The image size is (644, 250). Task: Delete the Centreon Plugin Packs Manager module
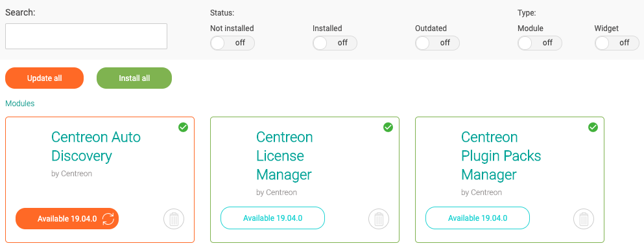pos(584,219)
